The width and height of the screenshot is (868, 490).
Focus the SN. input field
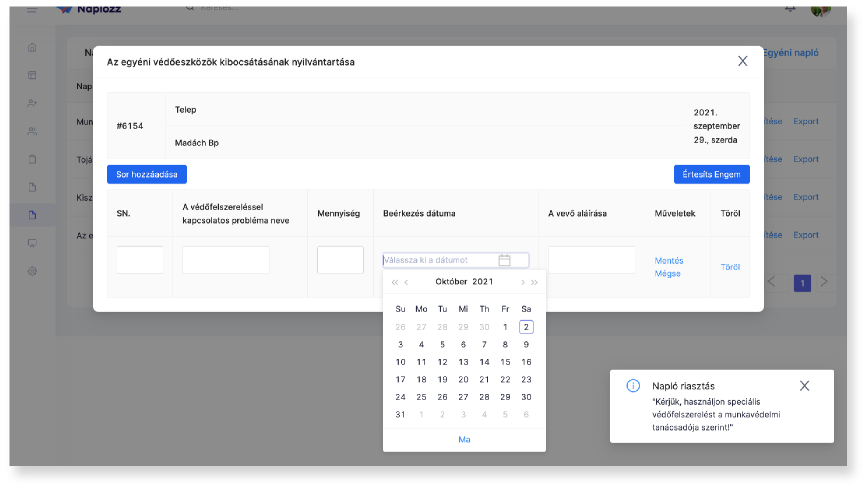[x=140, y=260]
